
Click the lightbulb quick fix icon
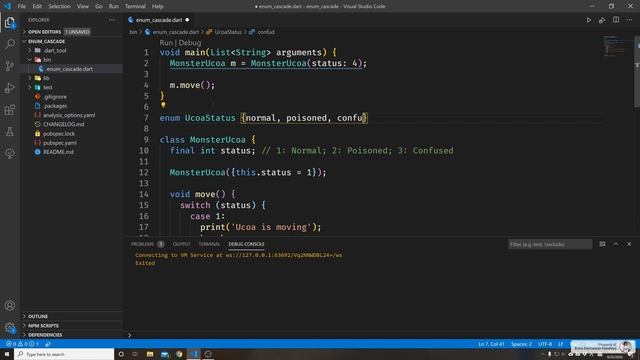coord(163,105)
